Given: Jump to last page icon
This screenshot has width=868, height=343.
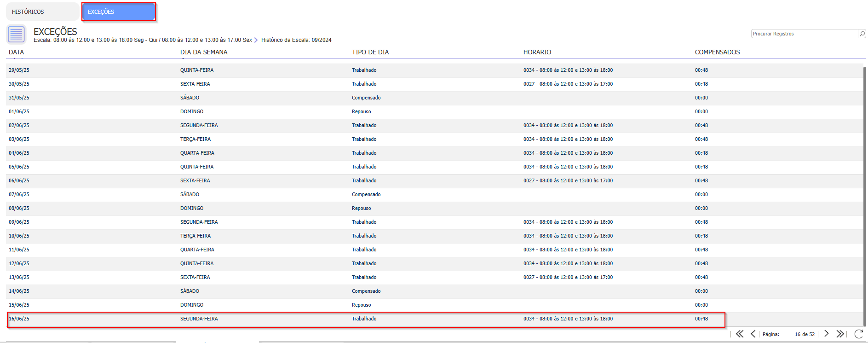Looking at the screenshot, I should (840, 334).
